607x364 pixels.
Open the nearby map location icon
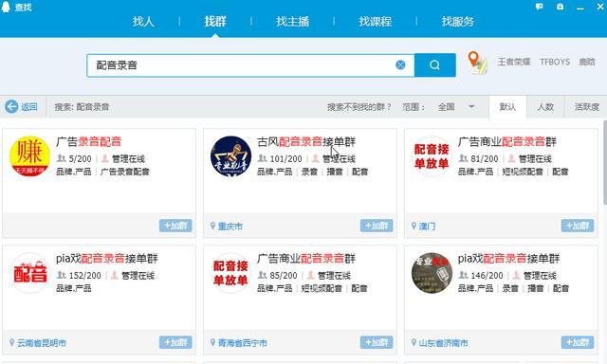pos(477,63)
